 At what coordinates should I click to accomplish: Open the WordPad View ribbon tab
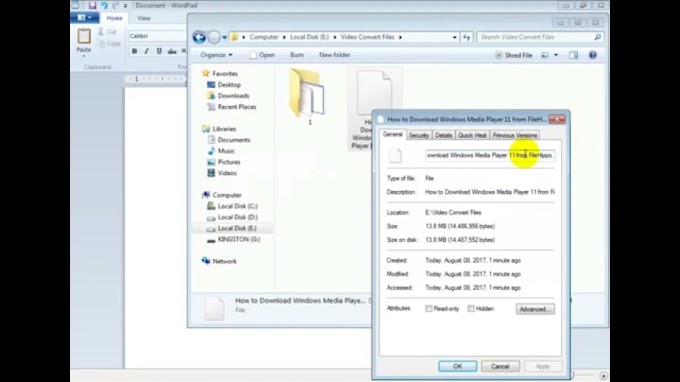[x=144, y=18]
